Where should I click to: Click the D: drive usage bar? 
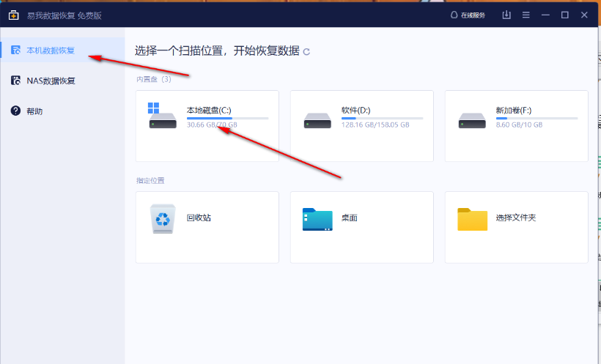tap(382, 119)
